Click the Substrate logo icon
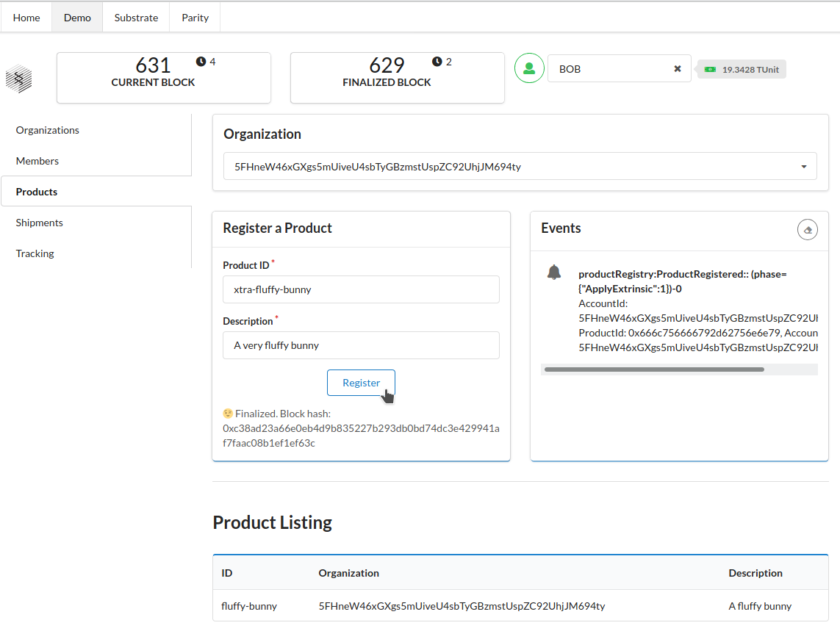The height and width of the screenshot is (631, 840). point(19,79)
